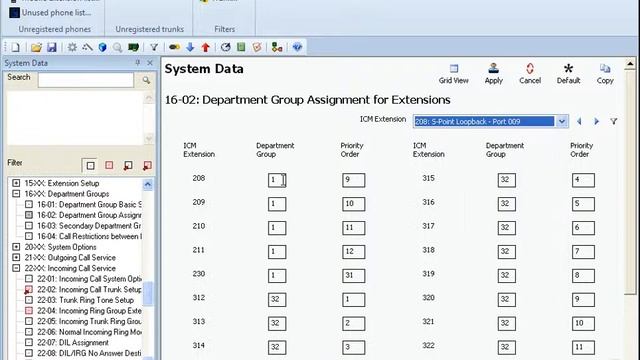Go to previous ICM extension arrow

point(579,121)
